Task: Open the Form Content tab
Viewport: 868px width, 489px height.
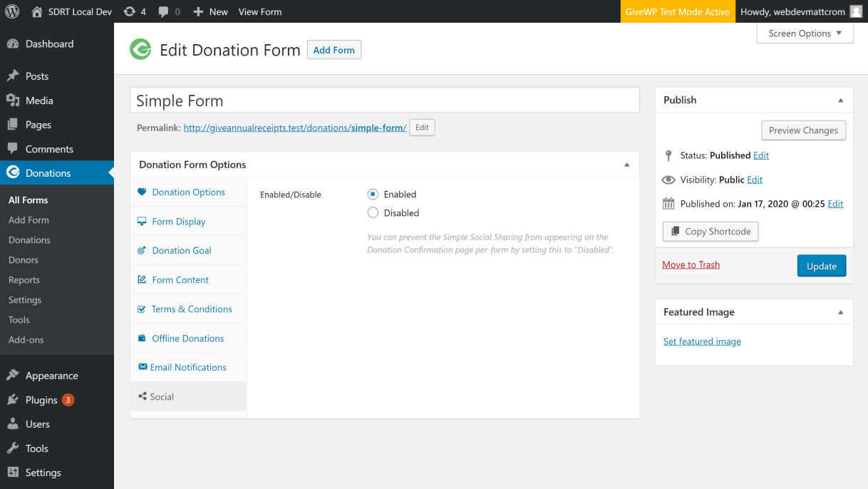Action: pos(188,279)
